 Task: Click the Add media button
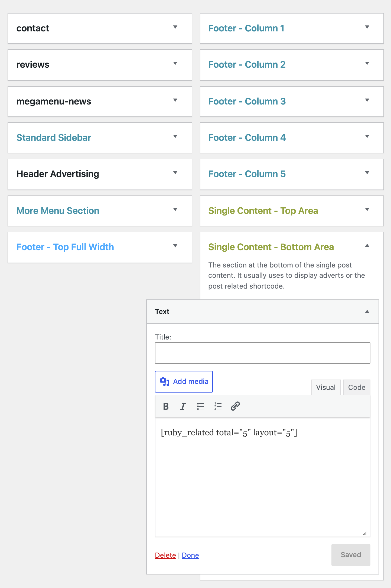coord(184,381)
